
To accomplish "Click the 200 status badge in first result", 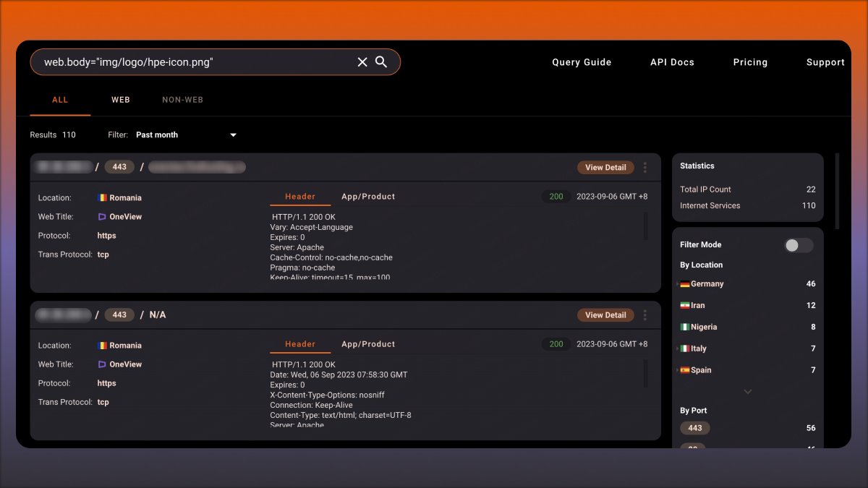I will 556,197.
